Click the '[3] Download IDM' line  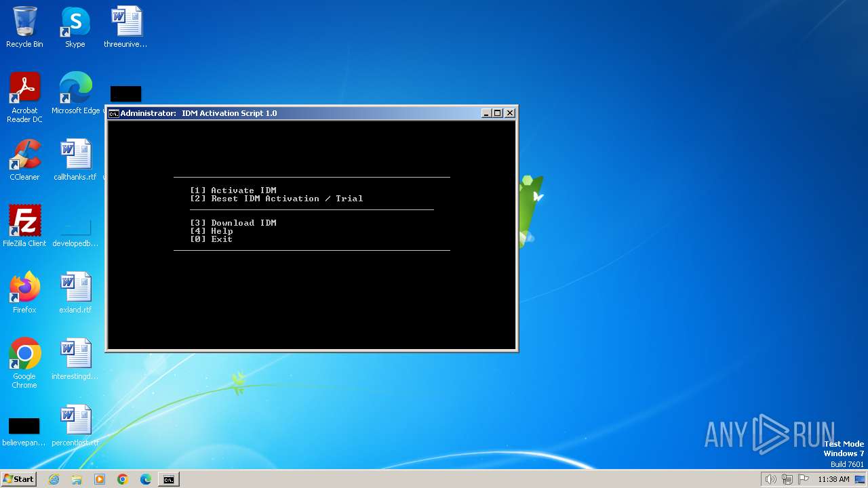tap(233, 223)
